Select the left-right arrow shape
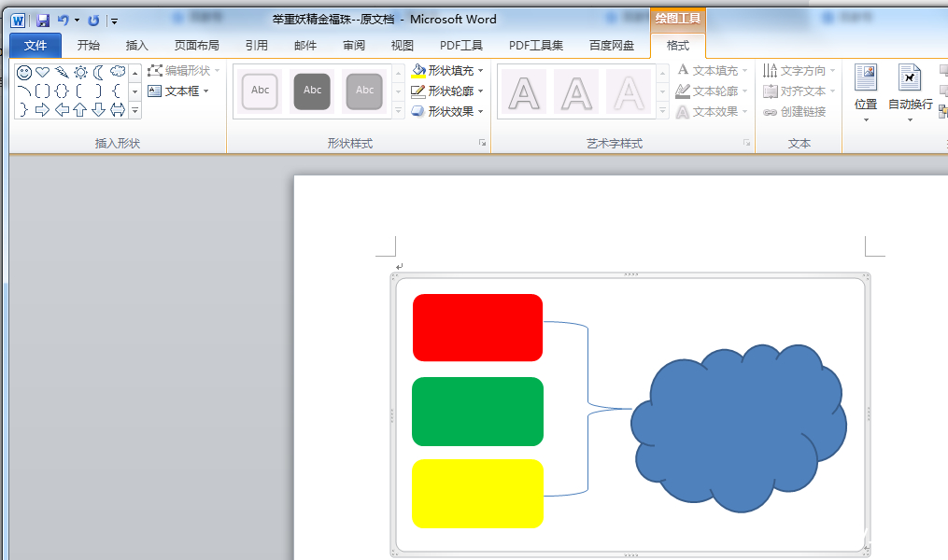Screen dimensions: 948x560 click(118, 109)
